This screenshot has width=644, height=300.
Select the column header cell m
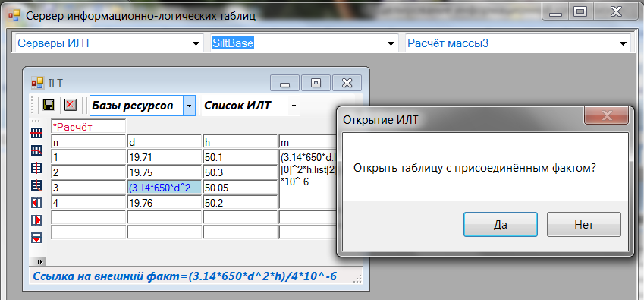click(x=308, y=142)
